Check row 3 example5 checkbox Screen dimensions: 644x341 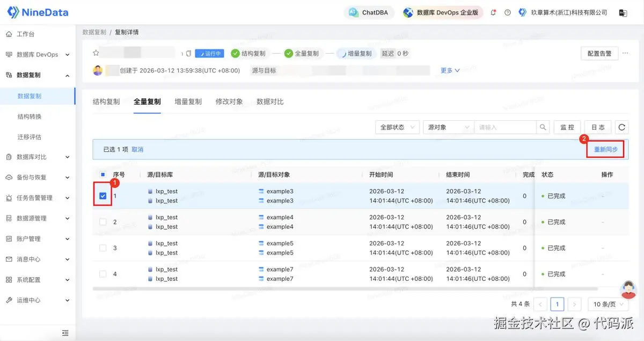[103, 248]
